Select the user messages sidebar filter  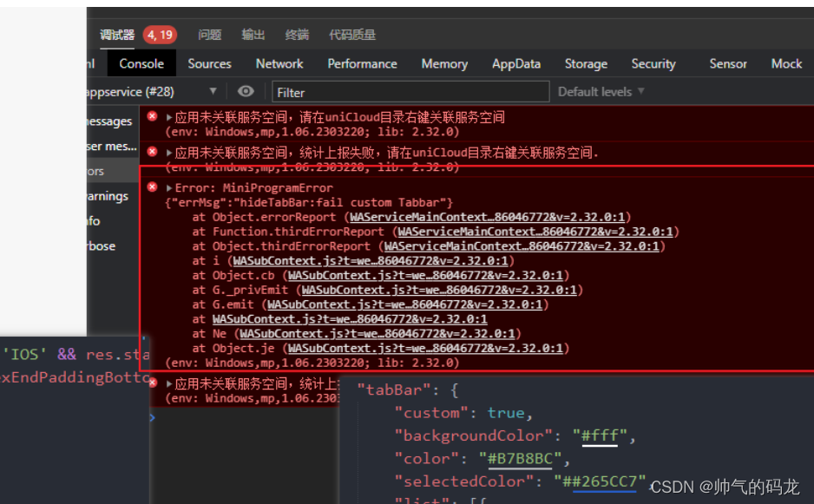(112, 147)
